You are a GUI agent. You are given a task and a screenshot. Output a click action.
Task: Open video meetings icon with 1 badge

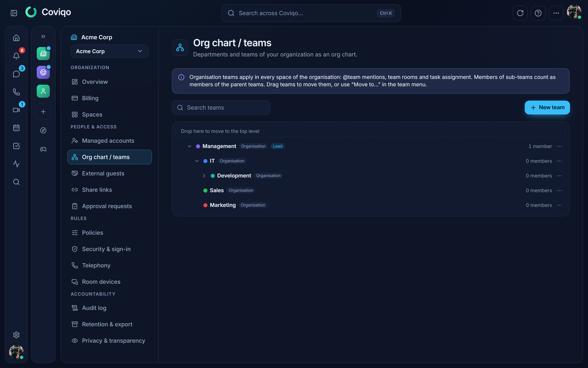pos(16,110)
